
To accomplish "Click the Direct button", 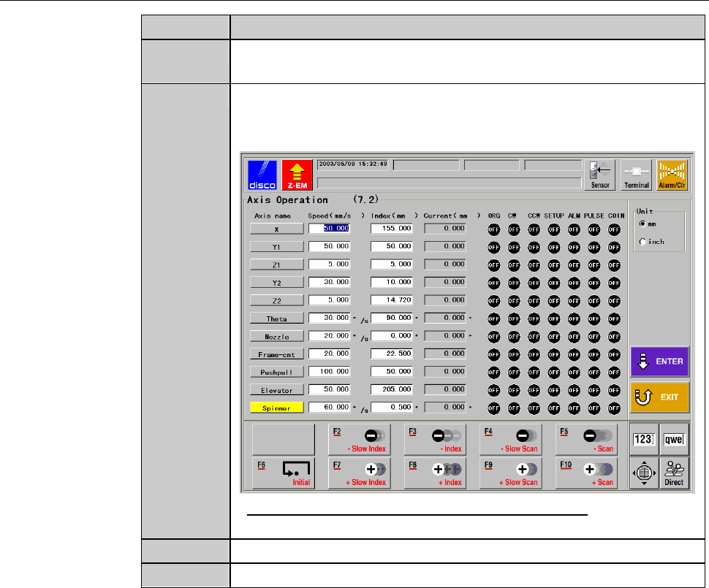I will tap(674, 473).
